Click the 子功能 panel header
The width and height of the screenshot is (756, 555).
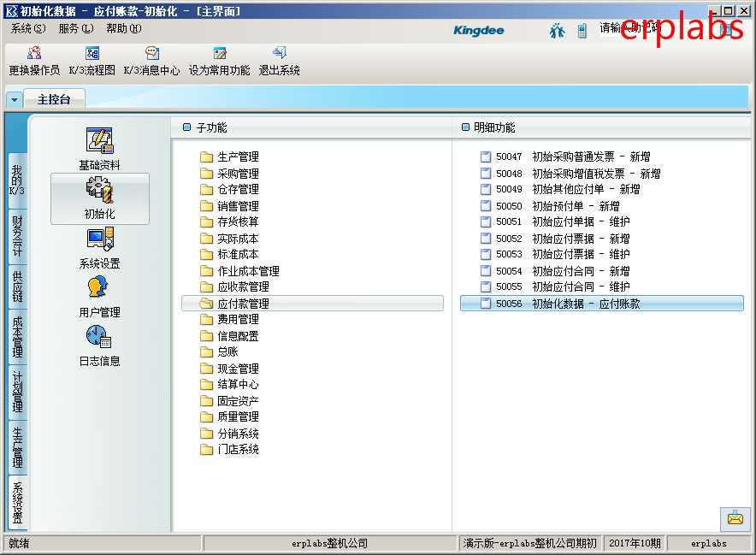[x=311, y=127]
